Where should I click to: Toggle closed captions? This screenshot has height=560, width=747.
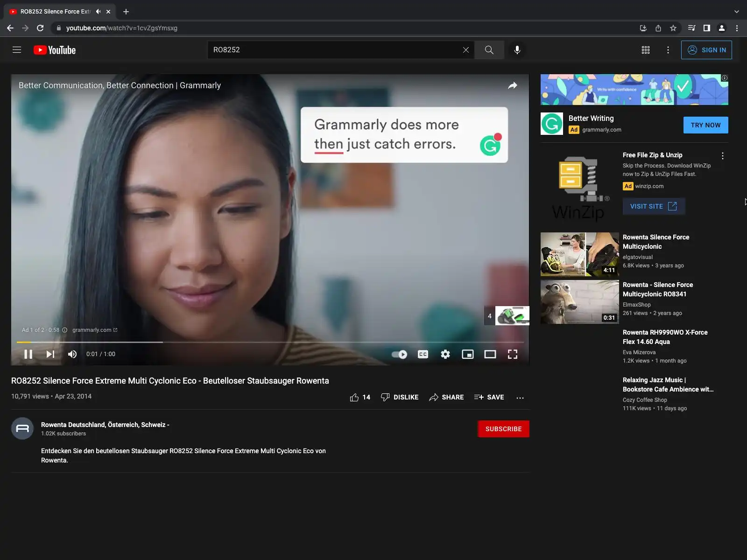423,354
